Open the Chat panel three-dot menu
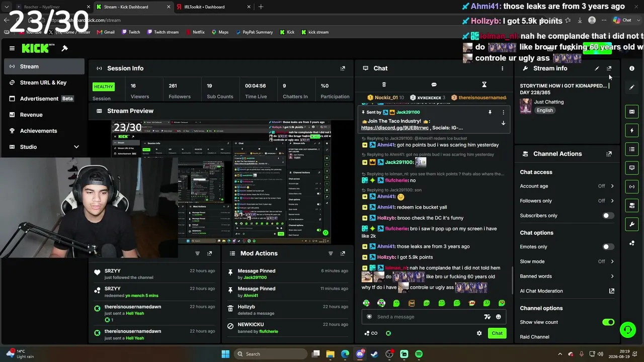The image size is (644, 362). pyautogui.click(x=502, y=68)
